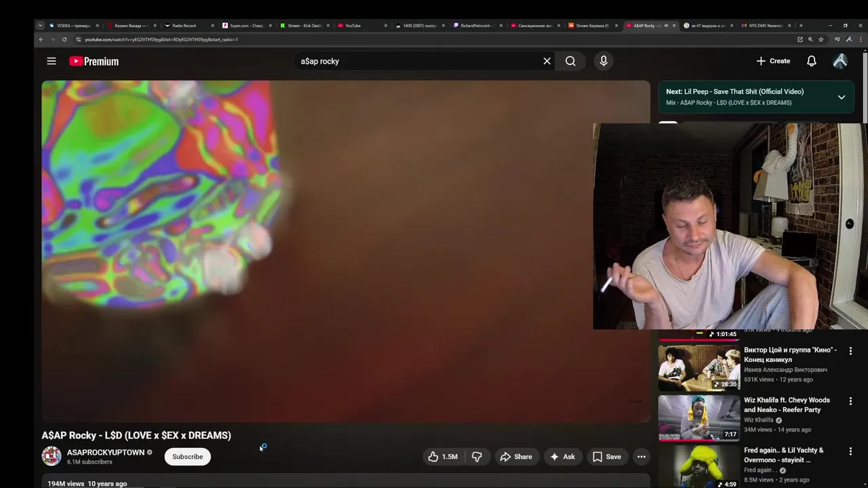Go back in browser history

tap(41, 39)
